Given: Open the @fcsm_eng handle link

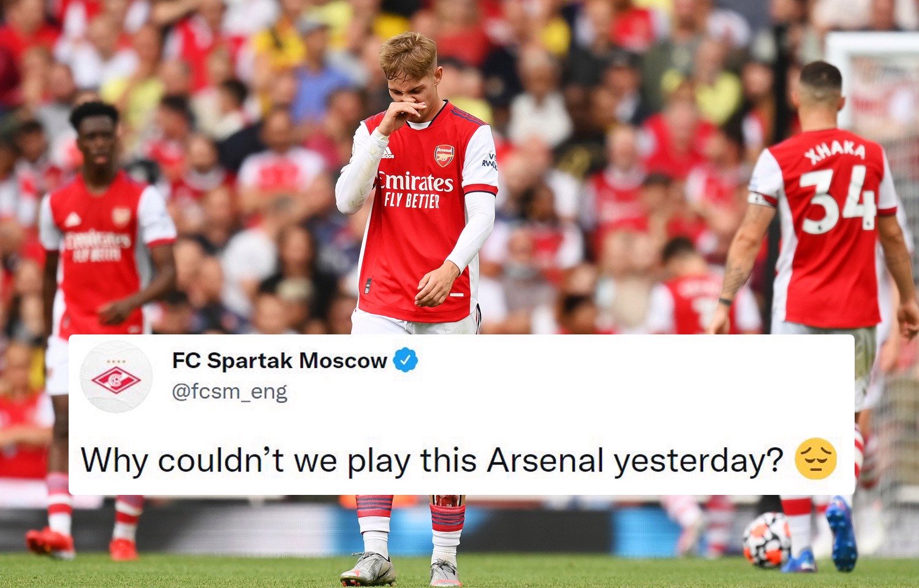Looking at the screenshot, I should pos(230,391).
